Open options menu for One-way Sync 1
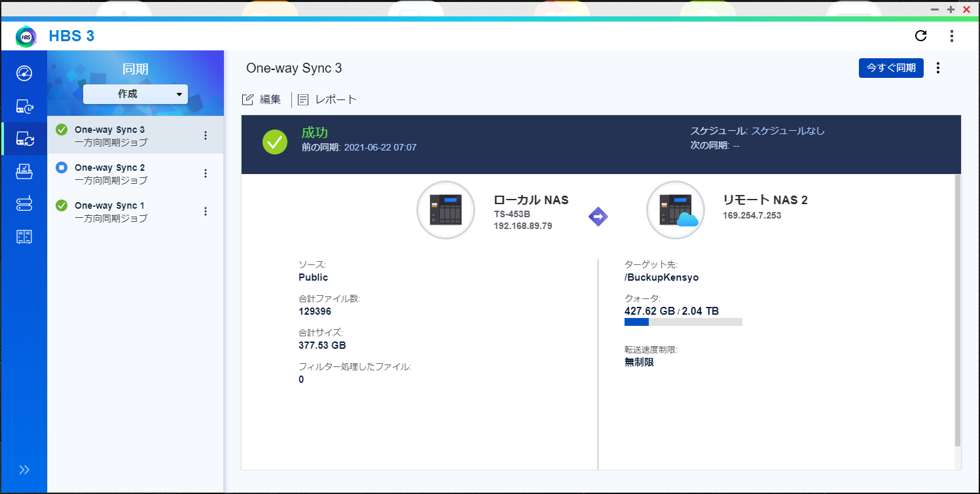The height and width of the screenshot is (494, 980). tap(206, 211)
